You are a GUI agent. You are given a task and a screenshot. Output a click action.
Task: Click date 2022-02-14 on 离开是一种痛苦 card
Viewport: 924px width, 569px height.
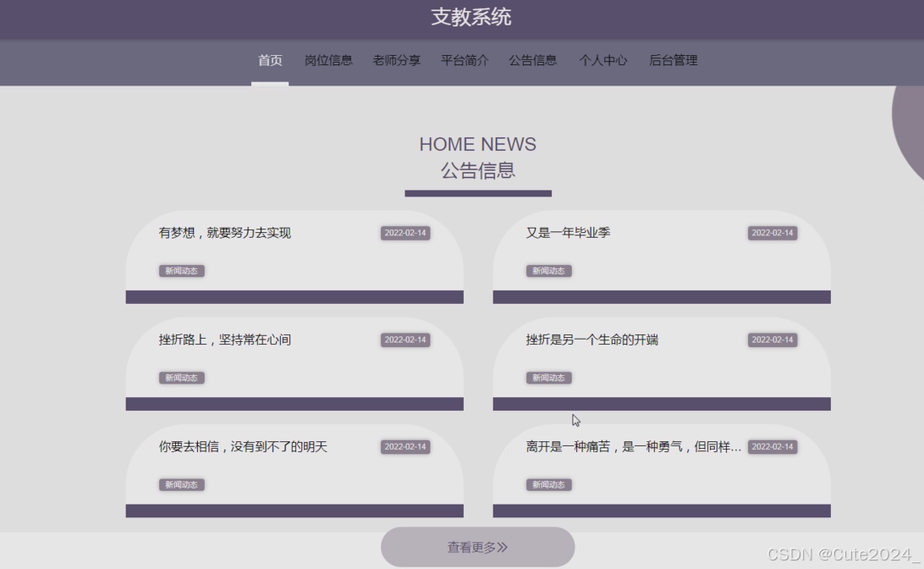click(773, 447)
